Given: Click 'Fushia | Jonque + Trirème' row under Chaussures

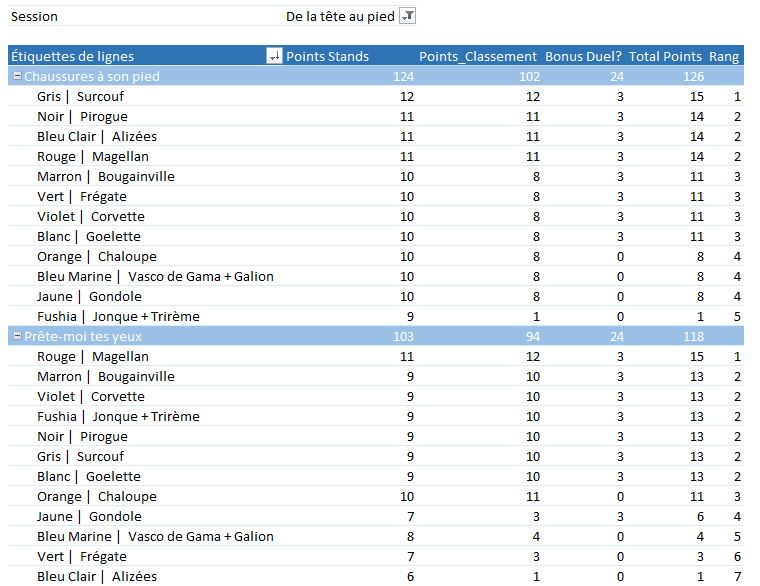Looking at the screenshot, I should [118, 316].
